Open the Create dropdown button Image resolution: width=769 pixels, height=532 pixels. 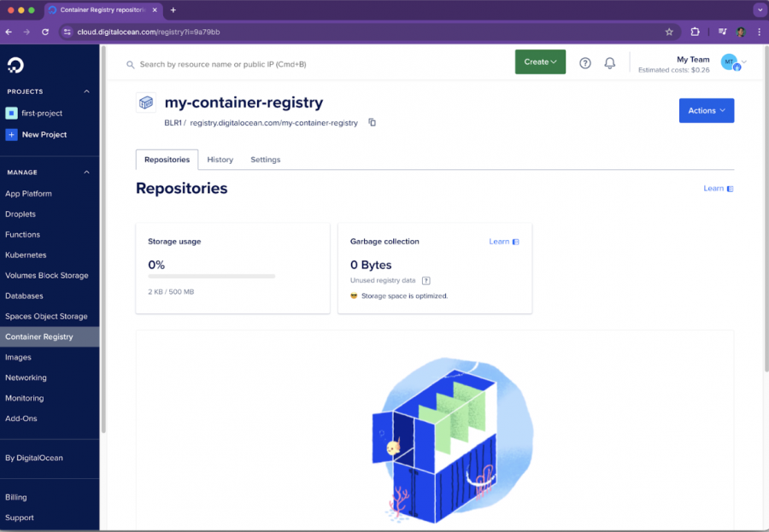point(540,61)
